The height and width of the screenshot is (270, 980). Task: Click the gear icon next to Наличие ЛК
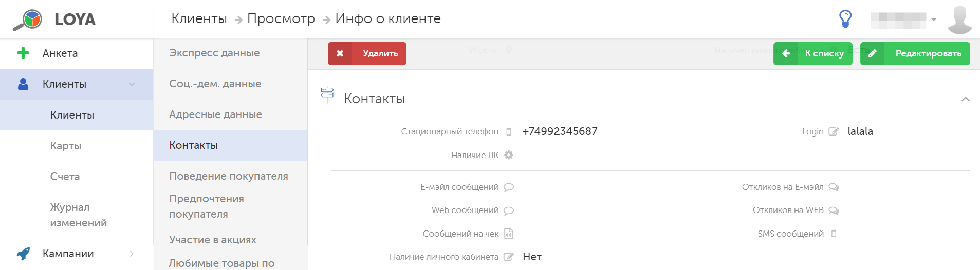[509, 155]
